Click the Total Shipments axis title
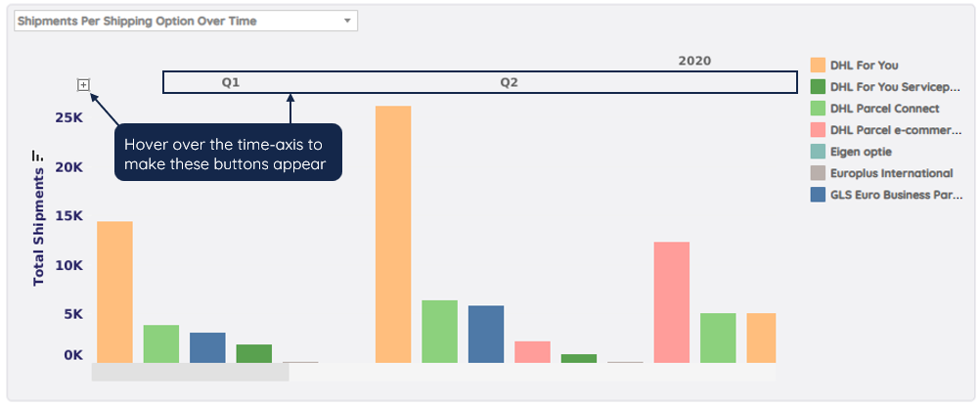The height and width of the screenshot is (408, 980). tap(39, 227)
